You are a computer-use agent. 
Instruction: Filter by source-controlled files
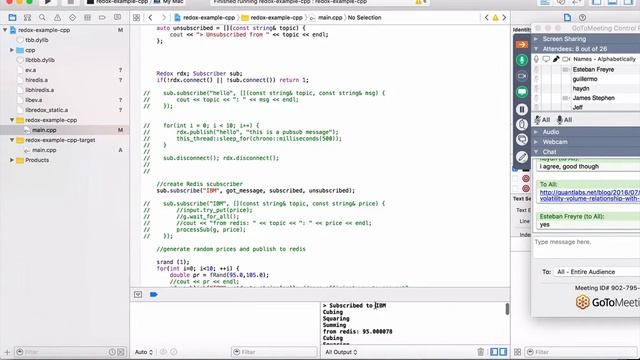coord(121,352)
